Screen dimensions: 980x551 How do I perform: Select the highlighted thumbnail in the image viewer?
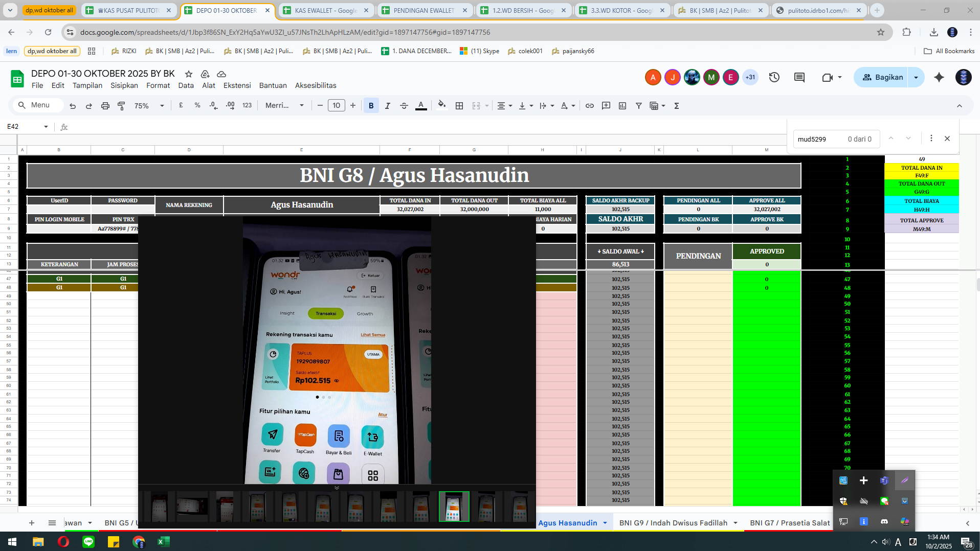[454, 507]
